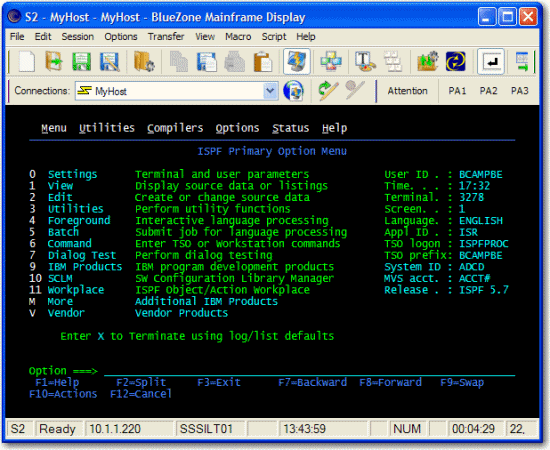Click the green arrow pencil refresh icon
550x450 pixels.
click(328, 91)
